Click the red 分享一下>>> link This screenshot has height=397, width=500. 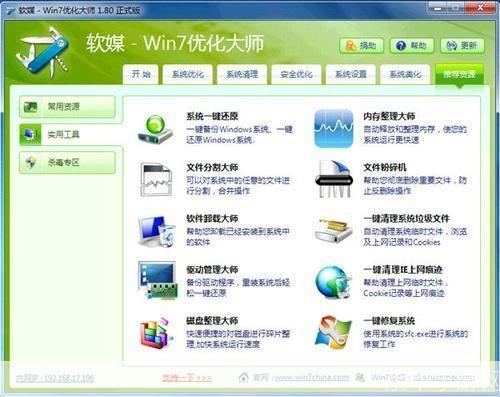[x=187, y=378]
